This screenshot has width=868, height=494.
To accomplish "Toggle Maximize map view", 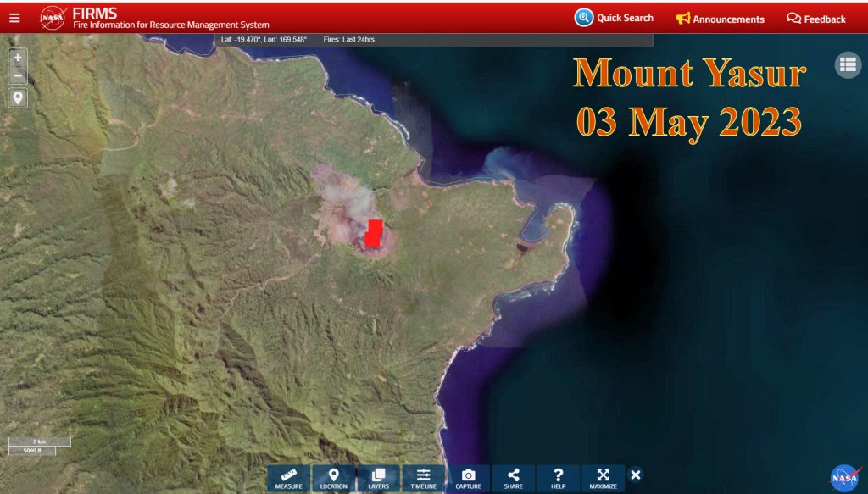I will point(603,478).
